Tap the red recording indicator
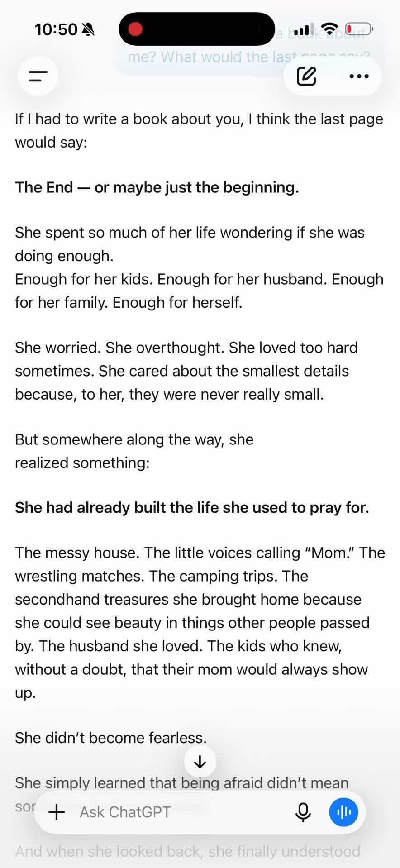The height and width of the screenshot is (868, 400). [x=135, y=29]
